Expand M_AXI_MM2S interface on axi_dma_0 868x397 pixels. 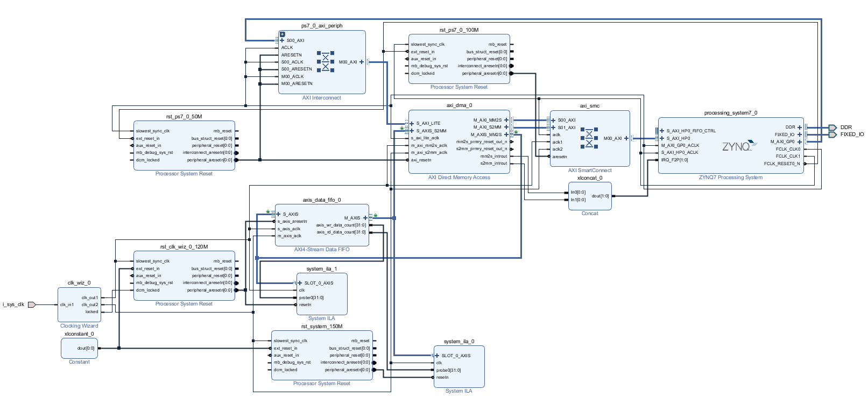[506, 120]
